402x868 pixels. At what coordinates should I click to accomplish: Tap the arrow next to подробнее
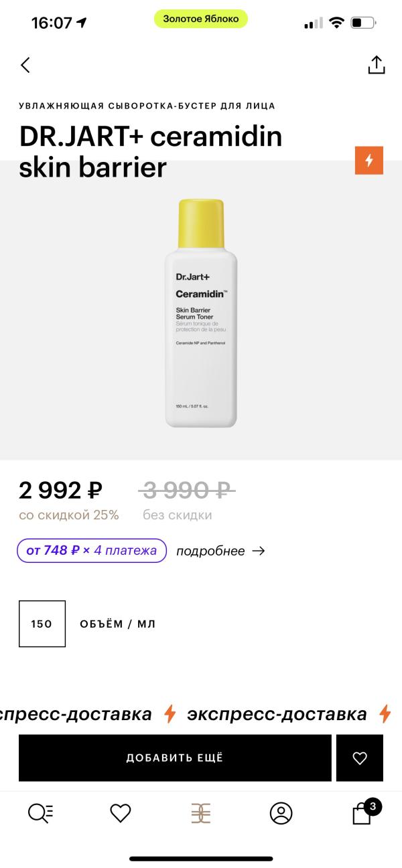[x=259, y=551]
